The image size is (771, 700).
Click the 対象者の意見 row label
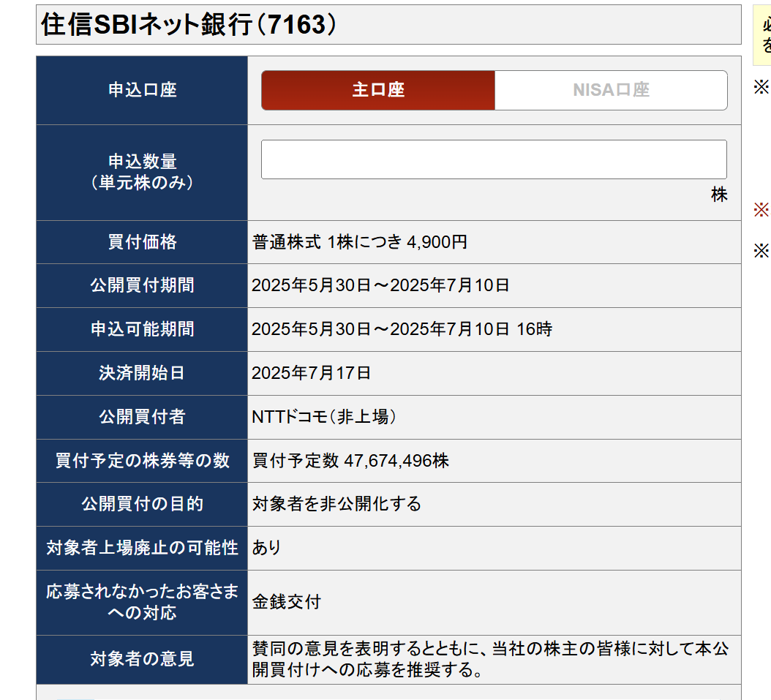point(142,659)
